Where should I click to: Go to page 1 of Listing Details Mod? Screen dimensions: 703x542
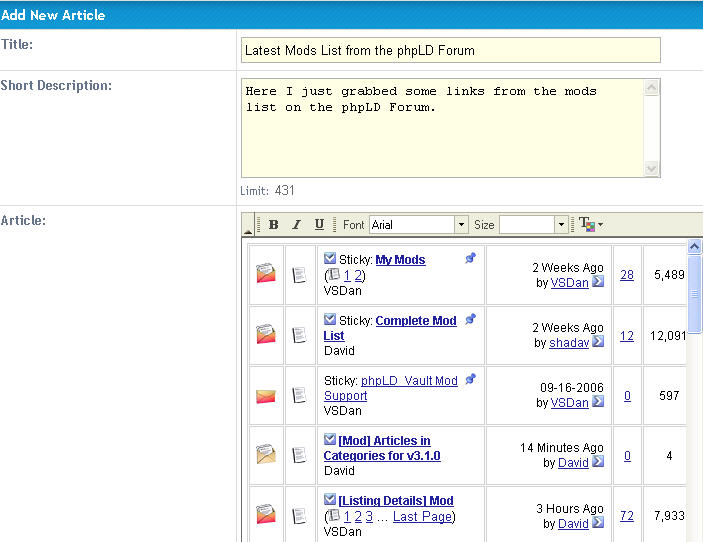(347, 517)
